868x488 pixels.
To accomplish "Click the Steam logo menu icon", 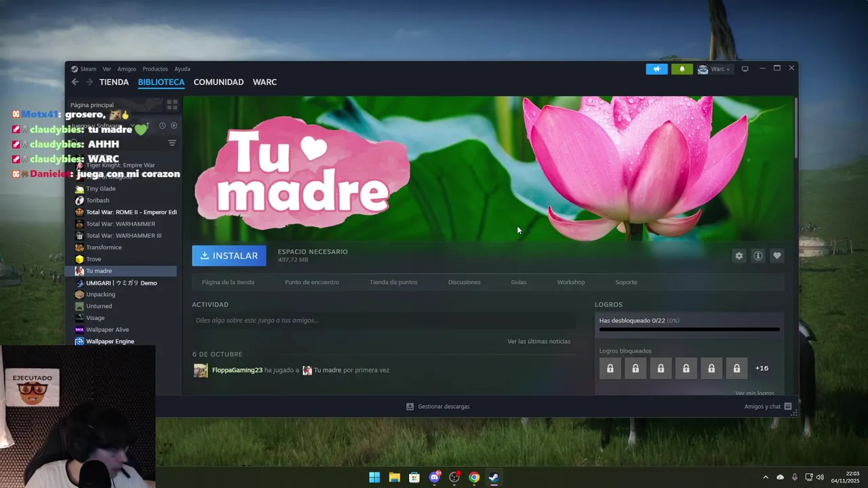I will [x=75, y=69].
